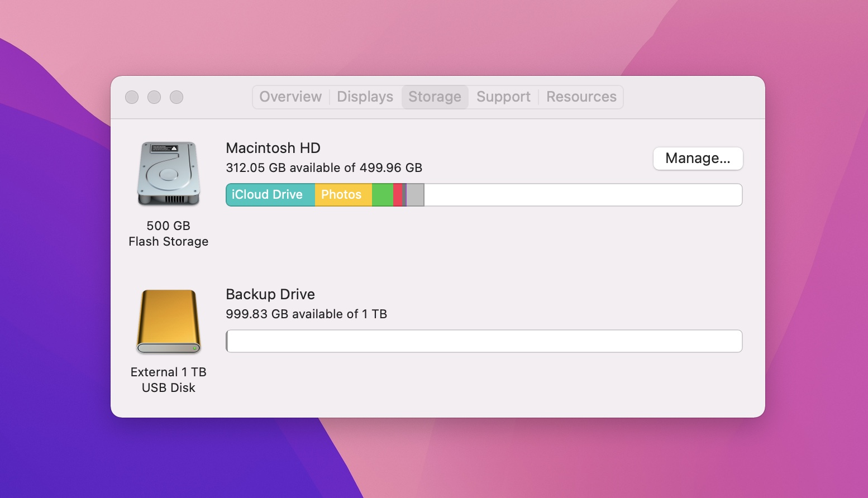Switch to the Overview tab
This screenshot has width=868, height=498.
(290, 97)
